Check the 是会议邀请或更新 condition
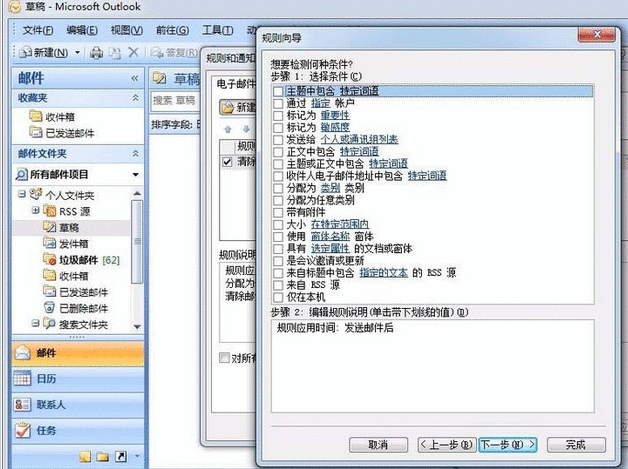 tap(278, 261)
